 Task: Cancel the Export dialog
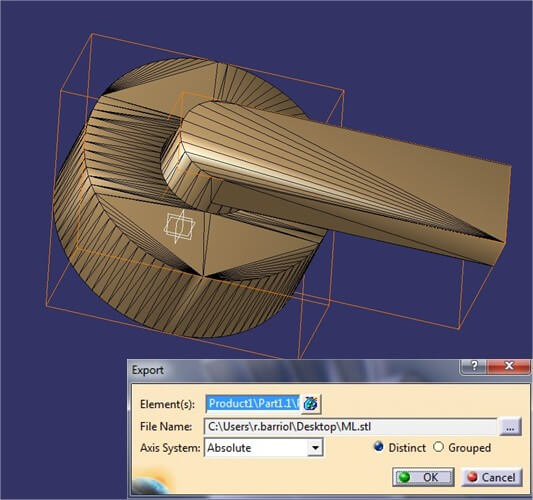click(x=492, y=477)
